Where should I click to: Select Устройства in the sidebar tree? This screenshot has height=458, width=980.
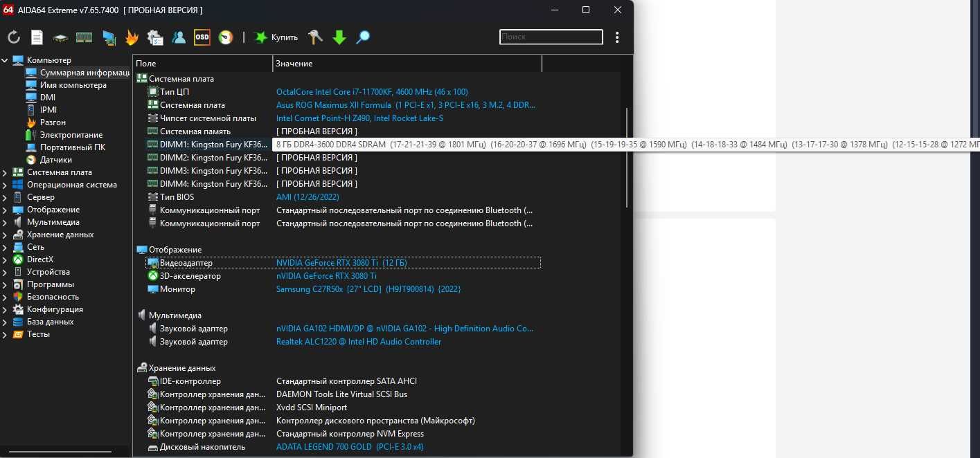(48, 272)
